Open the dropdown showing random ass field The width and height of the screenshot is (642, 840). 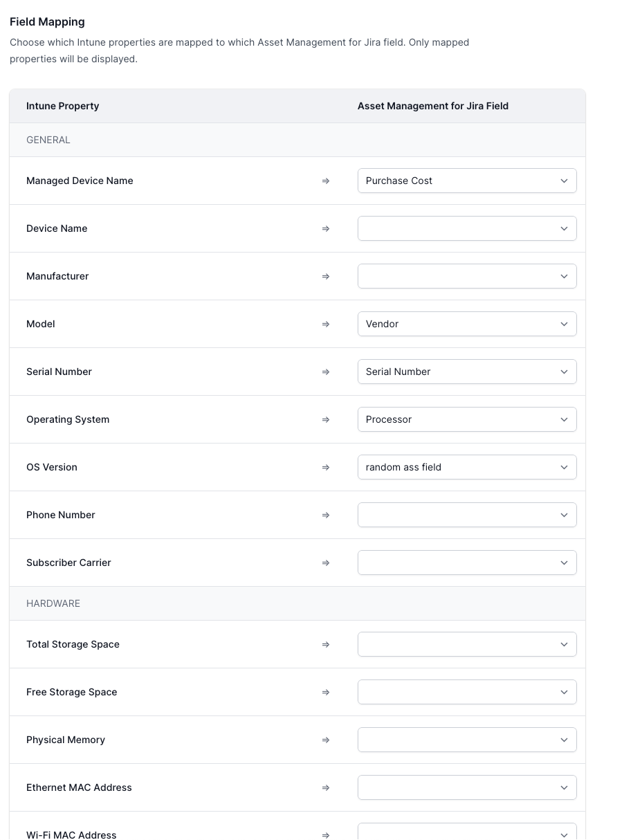(x=466, y=467)
